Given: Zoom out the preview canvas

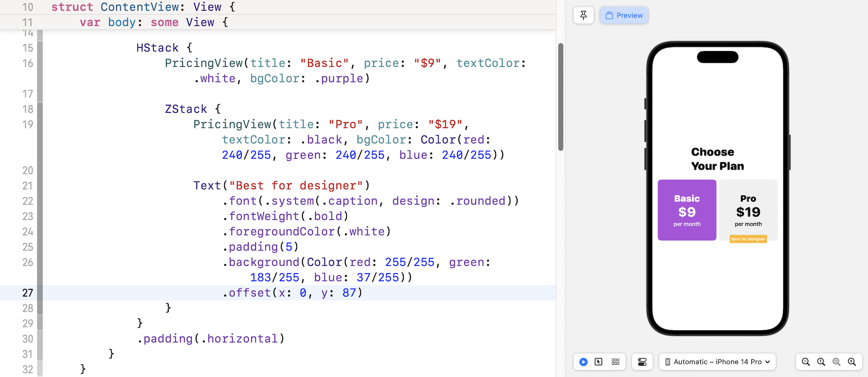Looking at the screenshot, I should click(x=806, y=362).
